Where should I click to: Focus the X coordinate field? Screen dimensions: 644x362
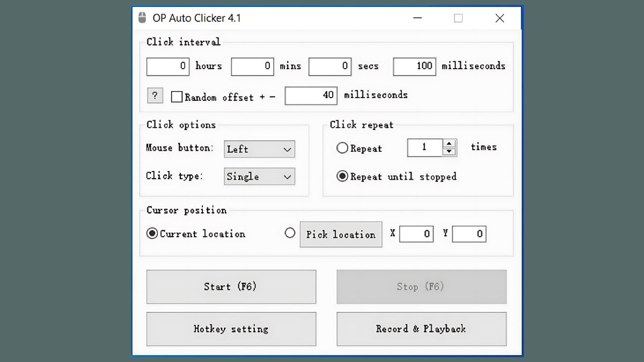click(416, 234)
